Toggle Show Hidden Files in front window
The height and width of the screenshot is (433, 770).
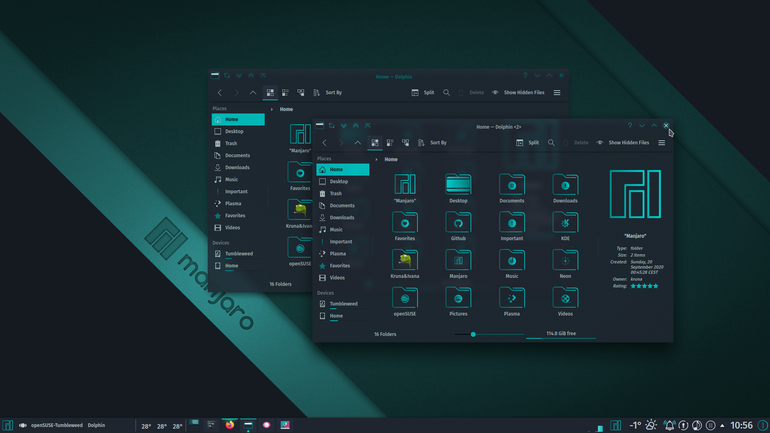point(623,143)
